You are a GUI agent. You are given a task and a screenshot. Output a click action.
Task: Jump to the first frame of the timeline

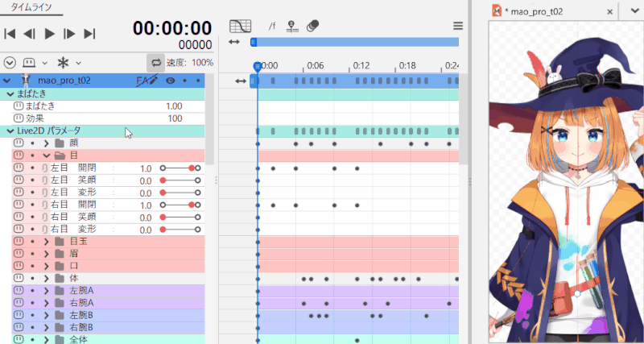10,34
